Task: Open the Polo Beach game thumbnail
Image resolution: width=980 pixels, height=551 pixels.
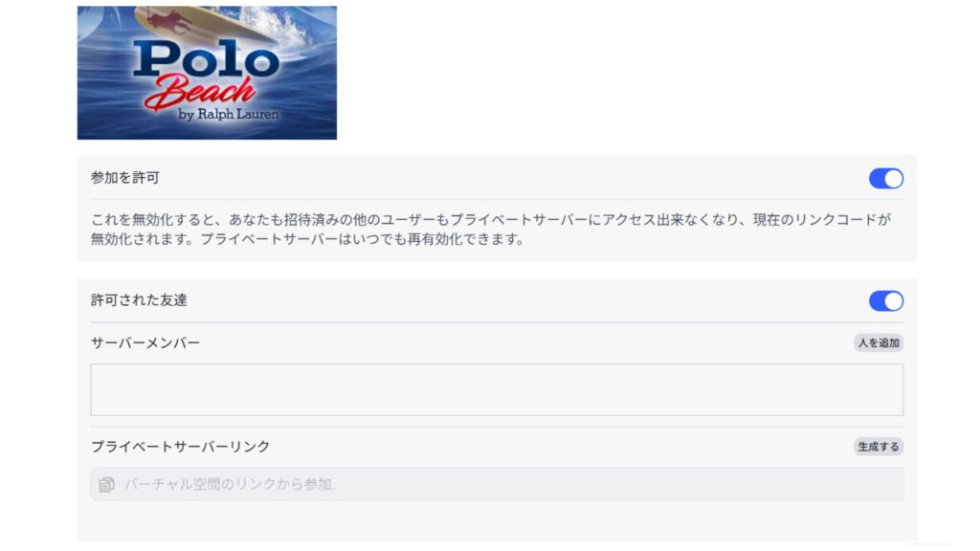Action: (207, 73)
